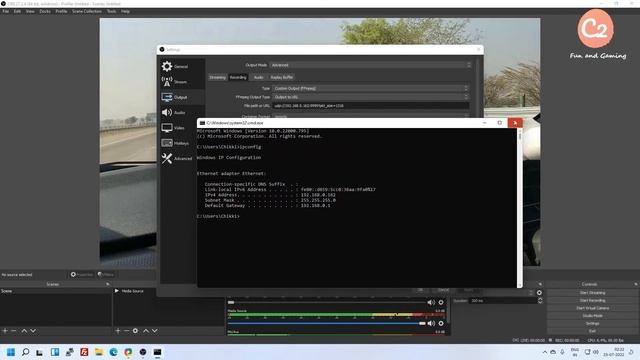Viewport: 640px width, 360px height.
Task: Launch Microsoft Edge from the taskbar
Action: [x=113, y=352]
